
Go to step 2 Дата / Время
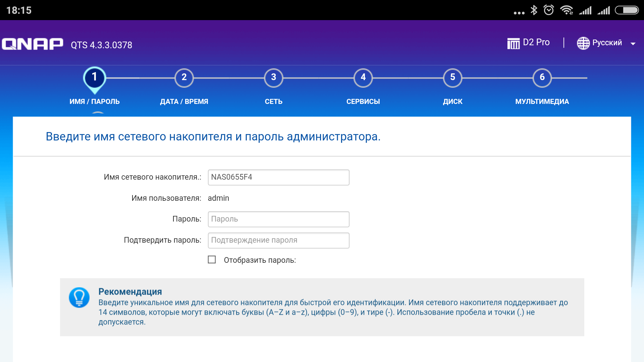point(184,78)
